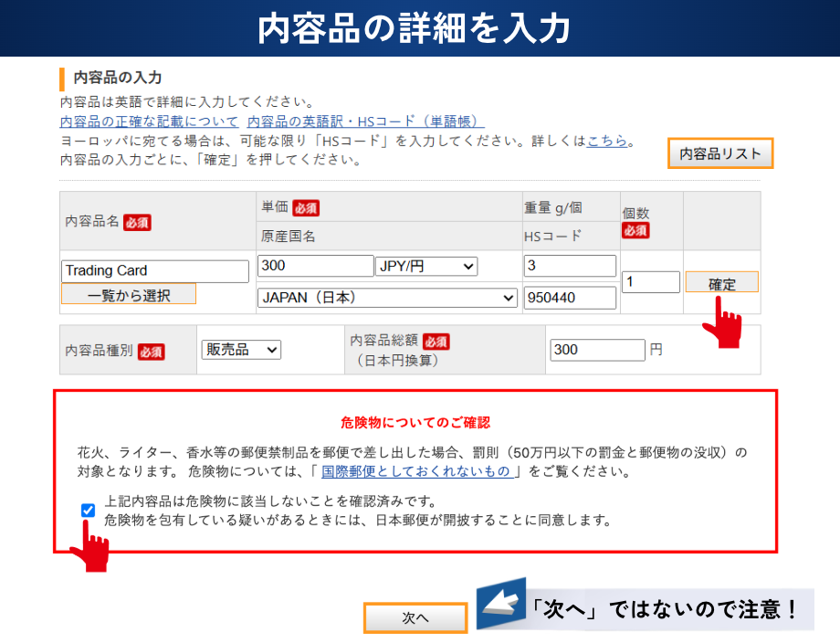Viewport: 840px width, 643px height.
Task: Click the 次へ next button
Action: point(415,618)
